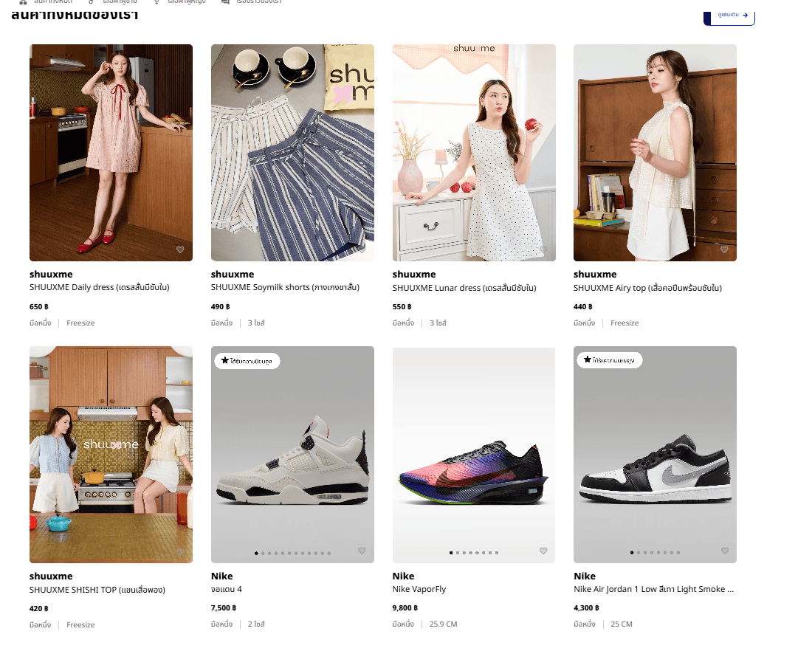Open the 'SHUUXME Airy top' title link
812x668 pixels.
click(x=647, y=288)
